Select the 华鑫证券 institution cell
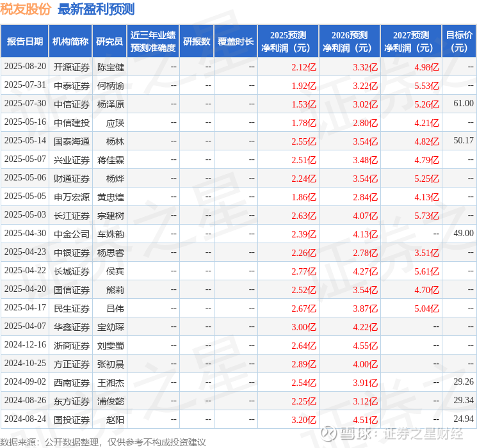Screen dimensions: 477x448 point(72,327)
